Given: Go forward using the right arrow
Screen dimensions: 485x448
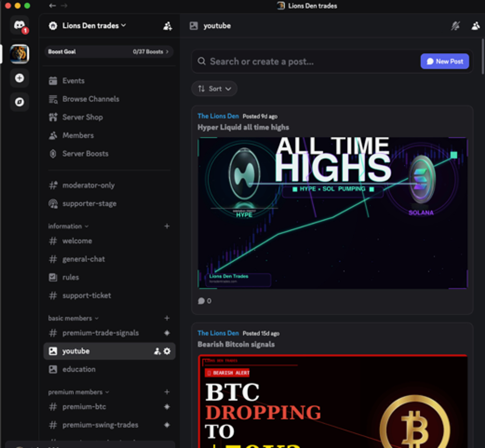Looking at the screenshot, I should point(64,6).
